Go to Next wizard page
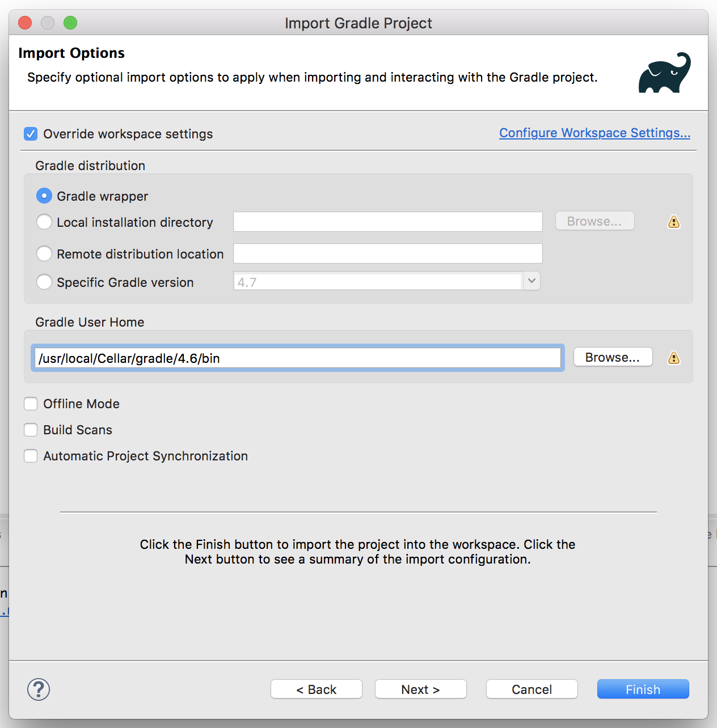Viewport: 717px width, 728px height. pos(420,689)
